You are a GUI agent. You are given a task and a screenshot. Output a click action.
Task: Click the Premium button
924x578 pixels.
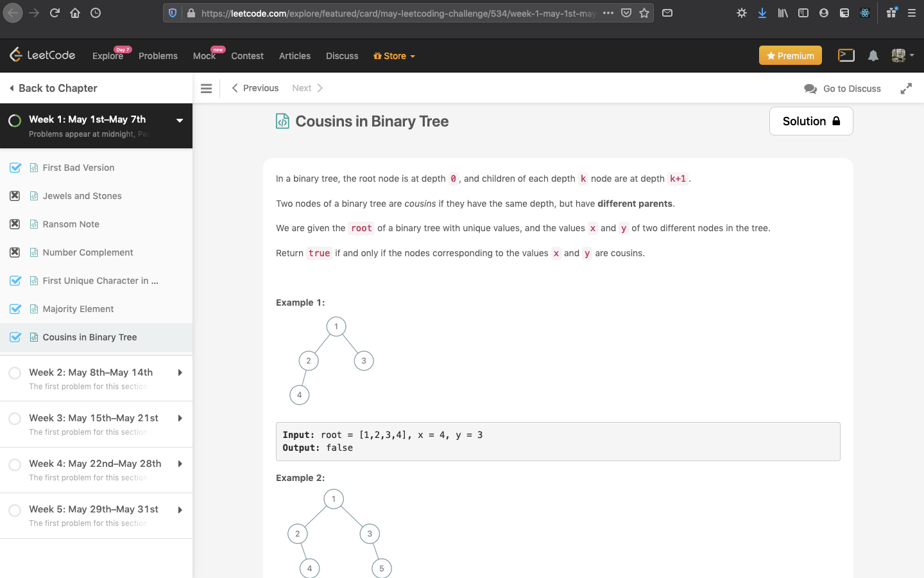click(x=790, y=56)
